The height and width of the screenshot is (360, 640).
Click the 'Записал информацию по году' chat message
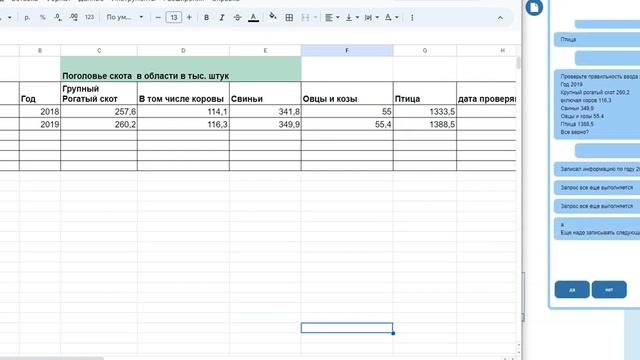coord(597,169)
